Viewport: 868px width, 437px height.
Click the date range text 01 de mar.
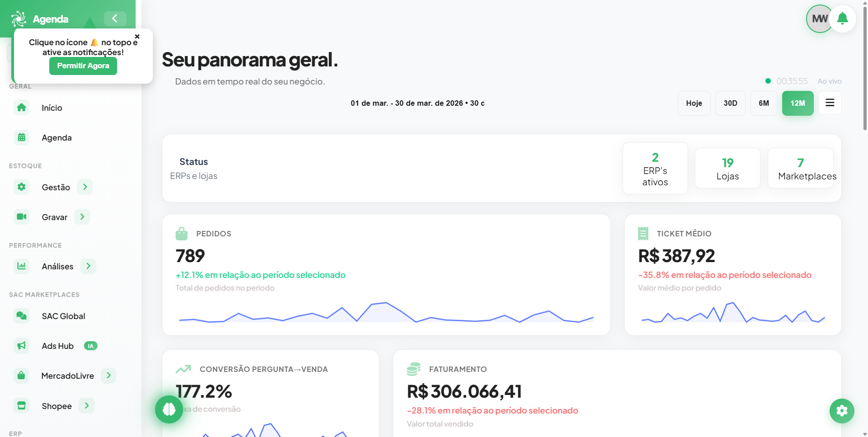coord(417,103)
